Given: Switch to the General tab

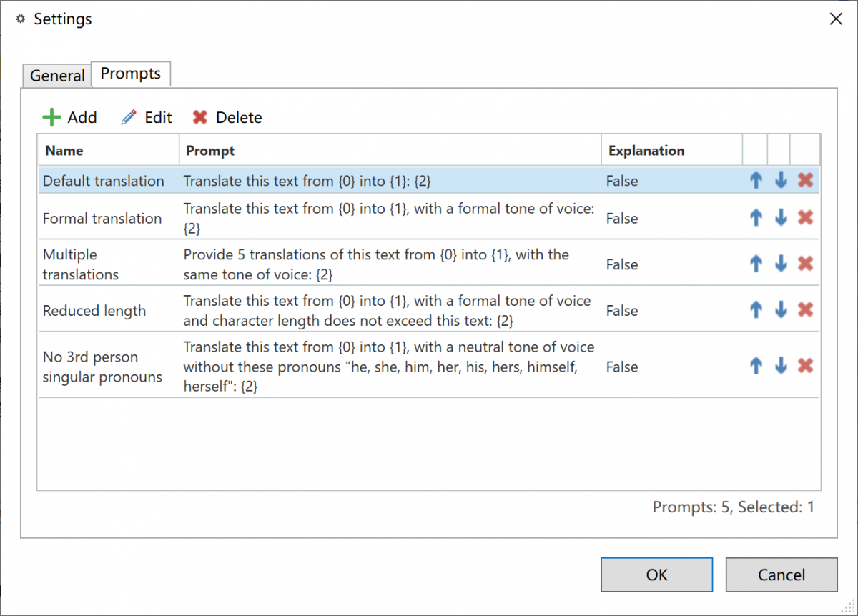Looking at the screenshot, I should (x=57, y=76).
